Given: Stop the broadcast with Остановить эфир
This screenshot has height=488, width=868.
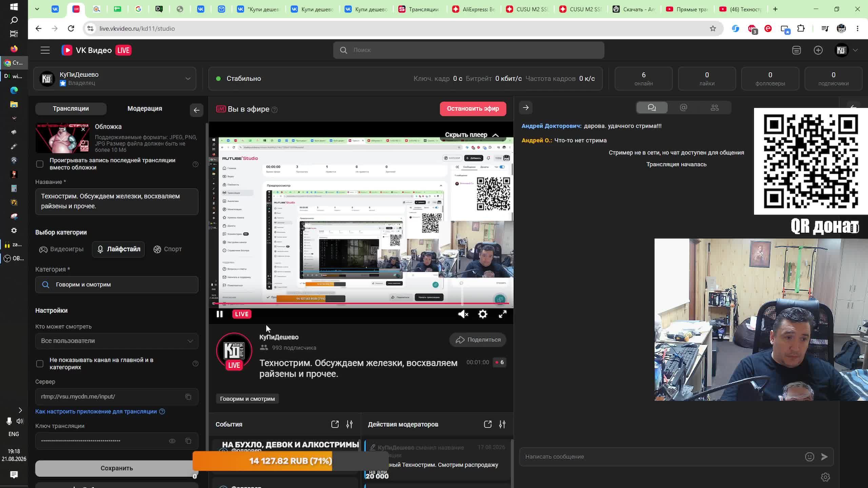Looking at the screenshot, I should [473, 109].
